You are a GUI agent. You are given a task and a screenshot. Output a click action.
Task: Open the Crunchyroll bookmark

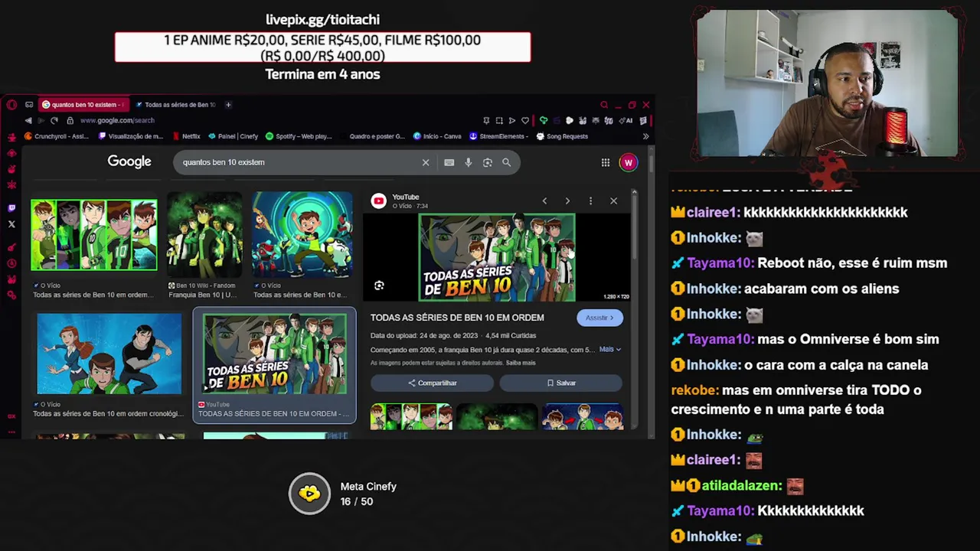tap(57, 136)
